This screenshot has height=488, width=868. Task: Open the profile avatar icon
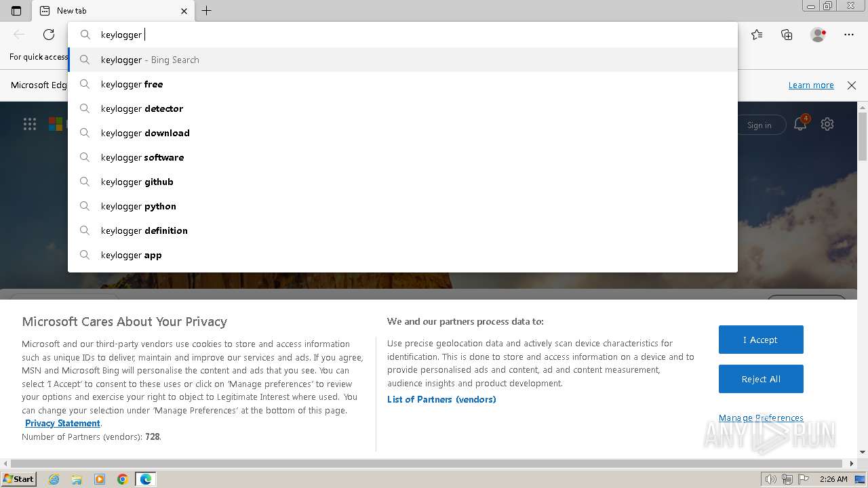pyautogui.click(x=818, y=35)
